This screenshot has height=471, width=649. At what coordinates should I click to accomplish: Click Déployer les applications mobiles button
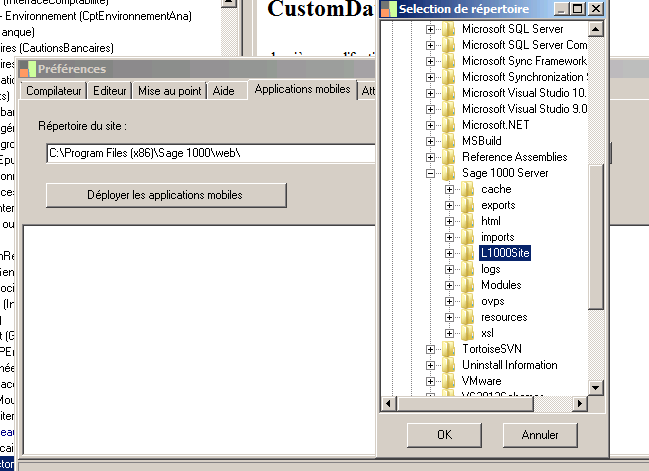166,195
